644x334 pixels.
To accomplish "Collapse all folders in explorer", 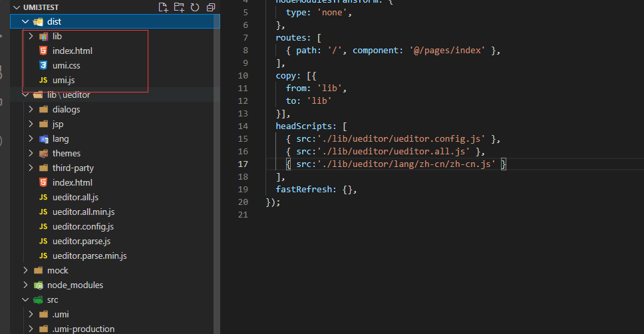I will (211, 7).
